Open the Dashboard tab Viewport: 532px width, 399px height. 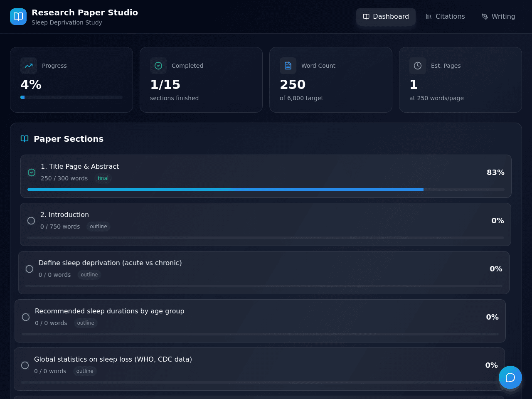coord(386,17)
